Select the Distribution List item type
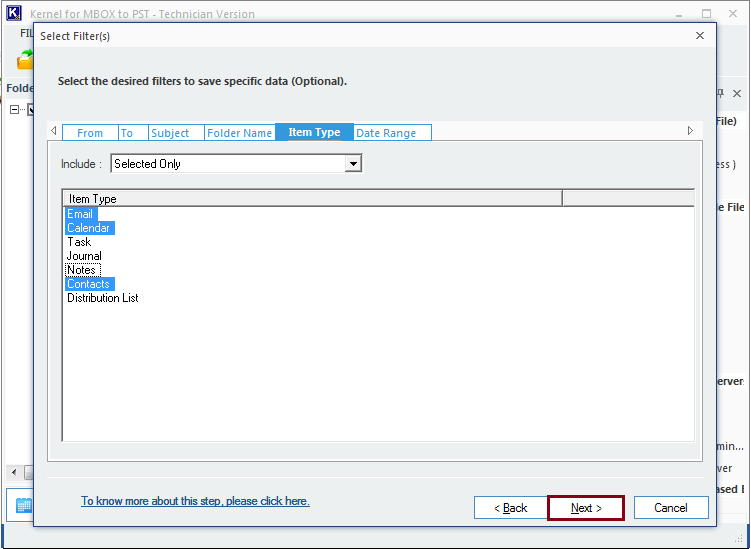Image resolution: width=751 pixels, height=549 pixels. point(102,297)
